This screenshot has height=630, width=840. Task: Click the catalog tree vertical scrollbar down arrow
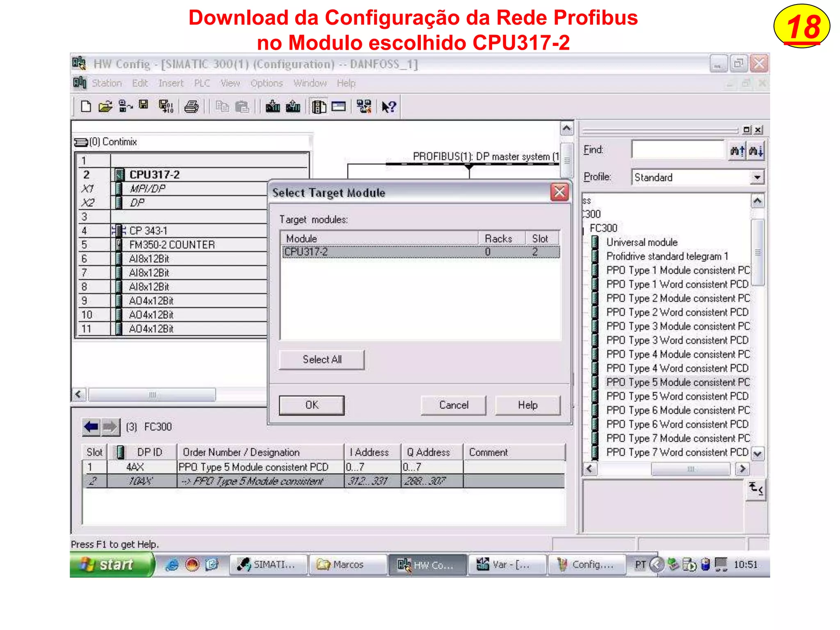758,454
